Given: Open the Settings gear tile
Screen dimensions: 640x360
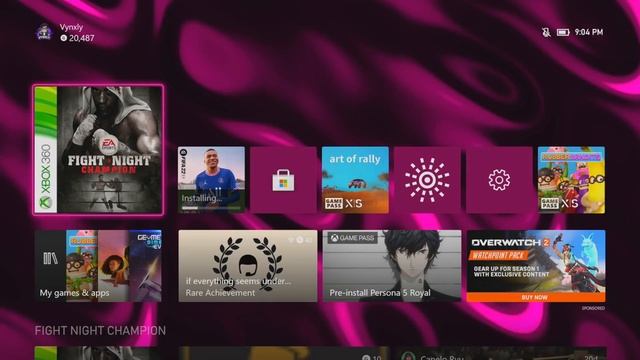Looking at the screenshot, I should tap(499, 180).
